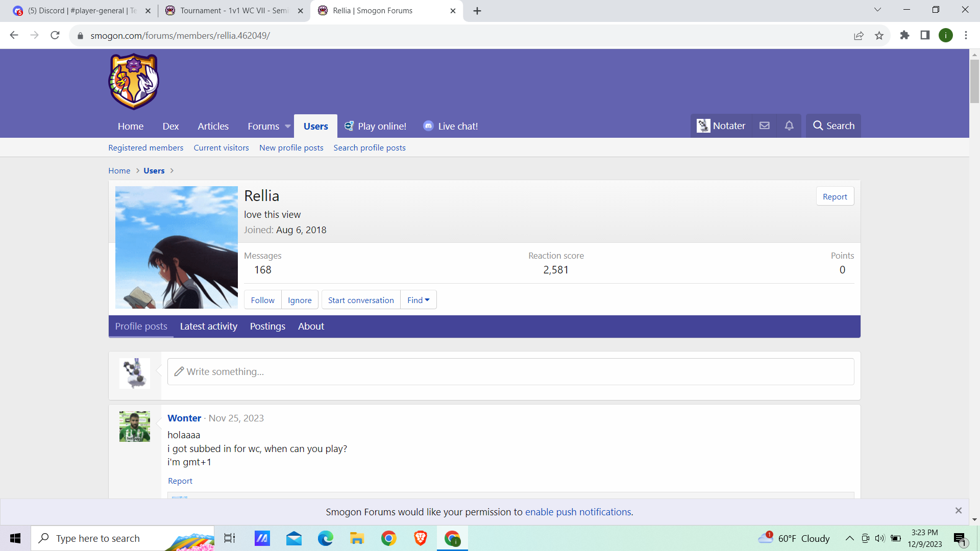Expand the Forums dropdown arrow
This screenshot has width=980, height=551.
point(288,127)
